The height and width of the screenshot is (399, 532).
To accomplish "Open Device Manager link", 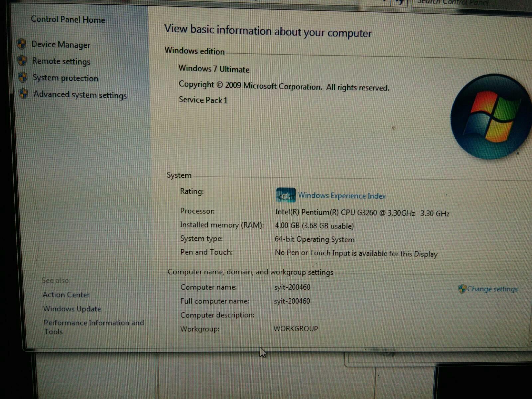I will tap(61, 45).
